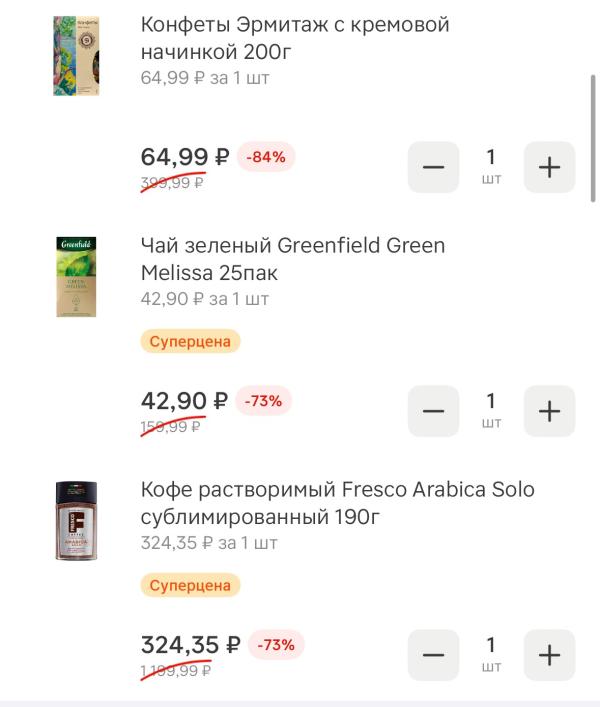Increase quantity of Greenfield green tea
This screenshot has height=707, width=600.
click(x=549, y=411)
